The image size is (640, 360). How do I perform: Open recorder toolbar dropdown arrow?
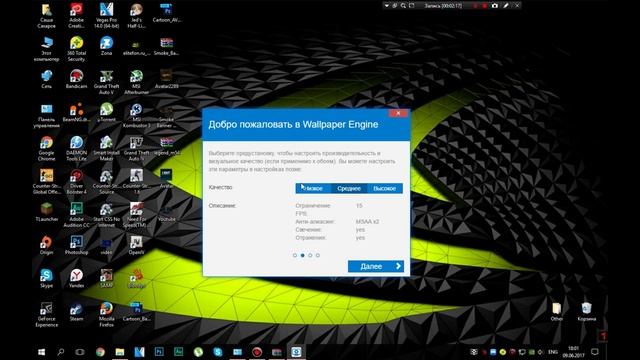[387, 6]
